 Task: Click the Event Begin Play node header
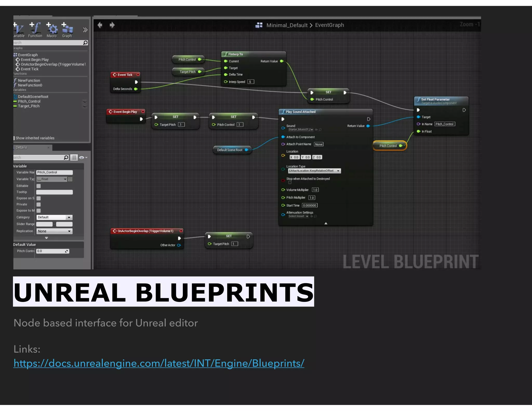126,112
